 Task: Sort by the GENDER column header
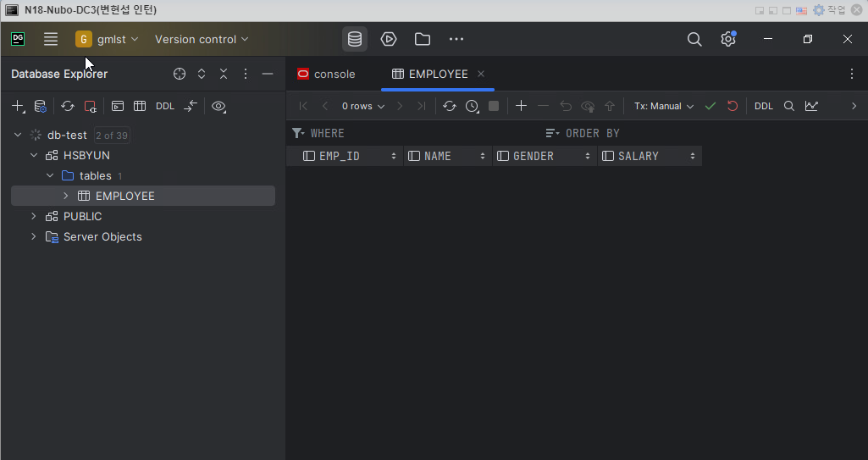tap(545, 156)
